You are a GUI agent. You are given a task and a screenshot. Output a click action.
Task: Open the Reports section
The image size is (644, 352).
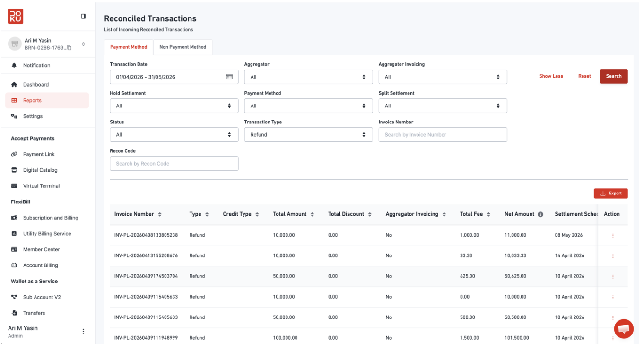47,100
